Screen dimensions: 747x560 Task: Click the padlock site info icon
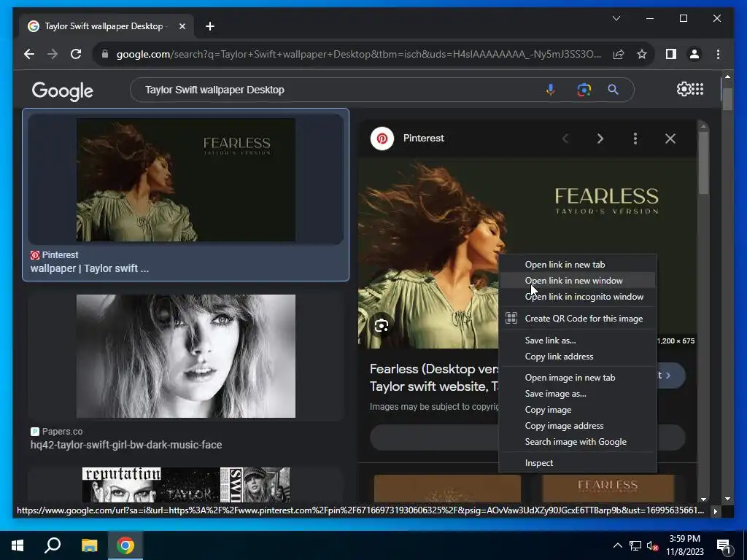click(105, 54)
